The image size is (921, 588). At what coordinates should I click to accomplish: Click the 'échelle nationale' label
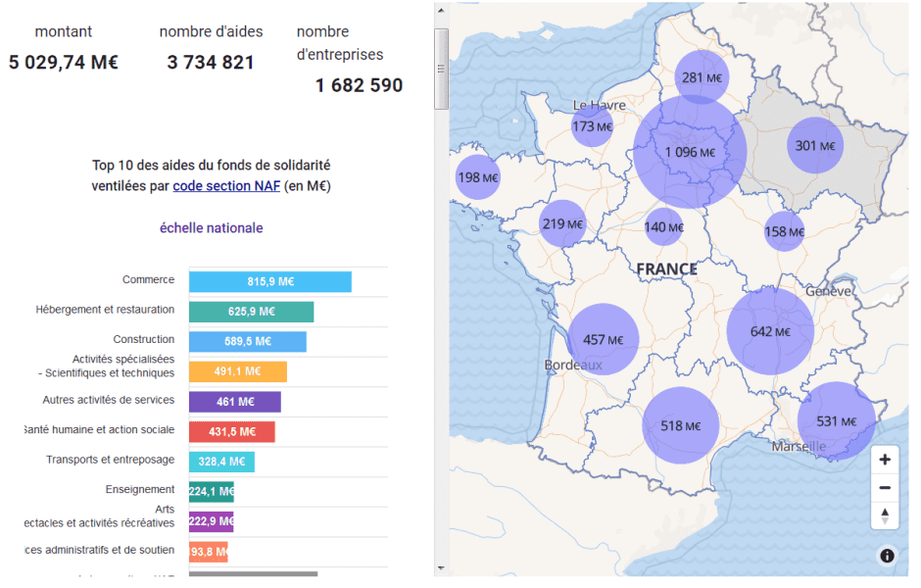tap(212, 228)
